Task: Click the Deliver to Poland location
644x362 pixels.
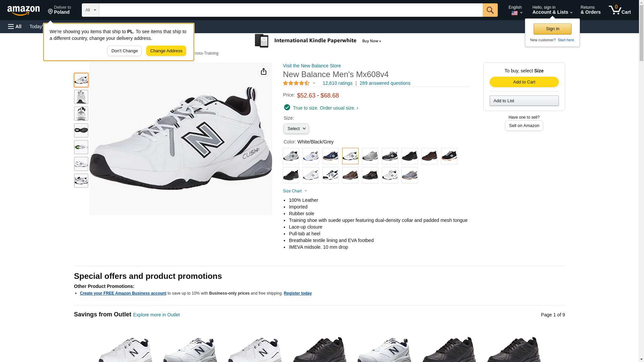Action: click(59, 10)
